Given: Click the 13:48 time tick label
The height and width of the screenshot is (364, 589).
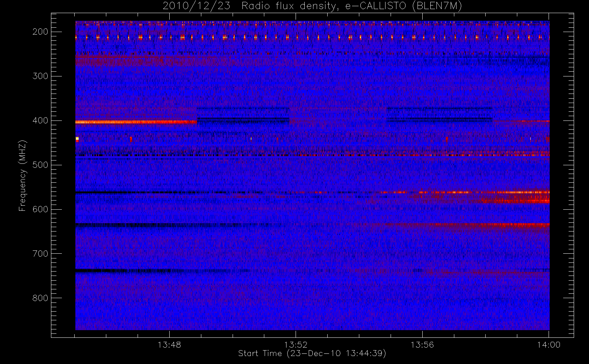Looking at the screenshot, I should [x=169, y=345].
